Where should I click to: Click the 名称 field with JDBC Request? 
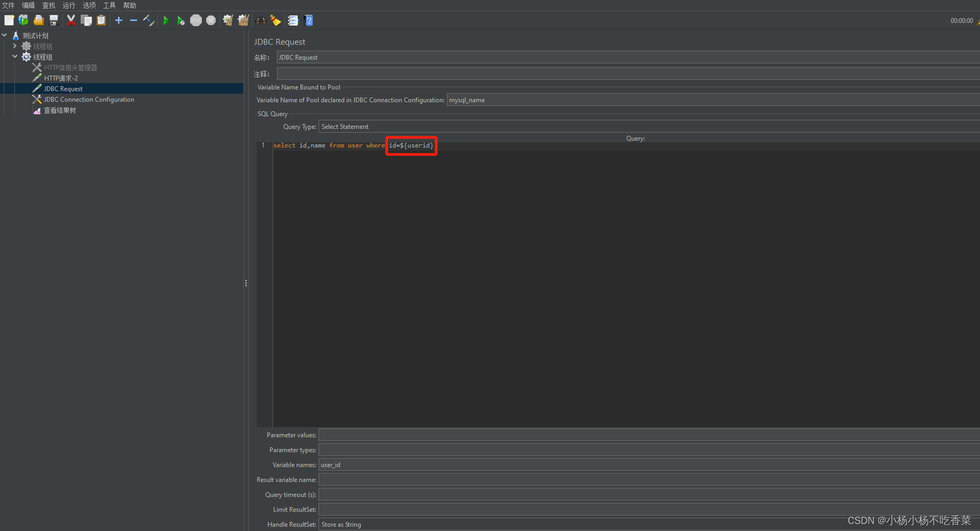coord(628,57)
